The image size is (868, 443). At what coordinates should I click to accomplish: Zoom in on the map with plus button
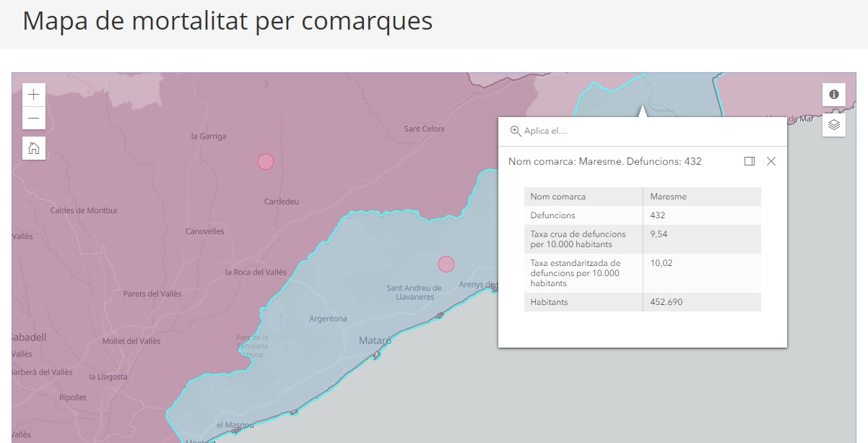coord(34,95)
